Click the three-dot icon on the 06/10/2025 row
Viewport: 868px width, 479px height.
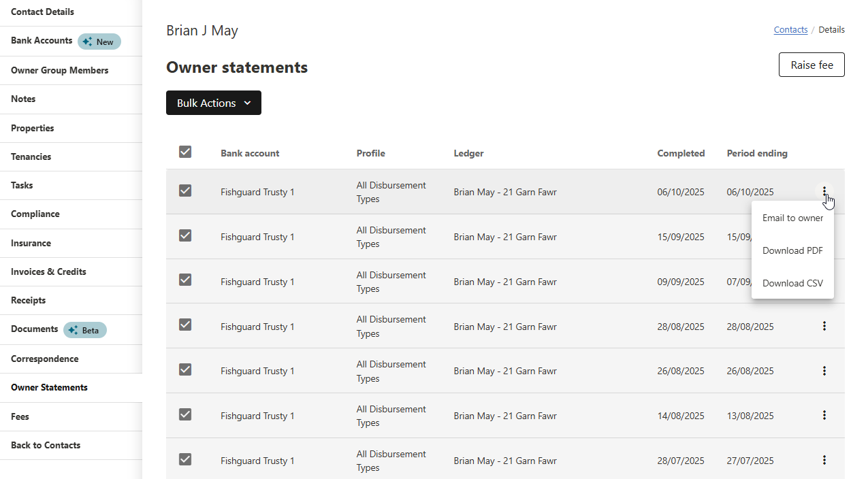point(824,191)
